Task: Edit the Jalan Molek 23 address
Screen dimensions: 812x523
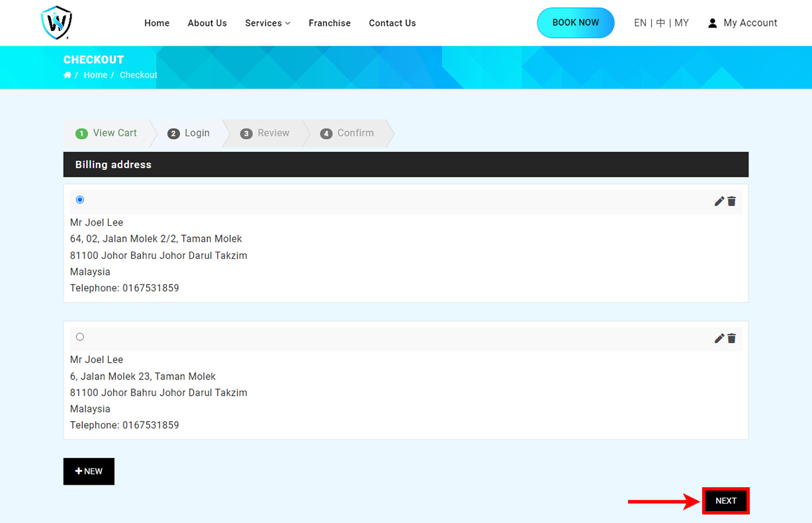Action: [719, 338]
